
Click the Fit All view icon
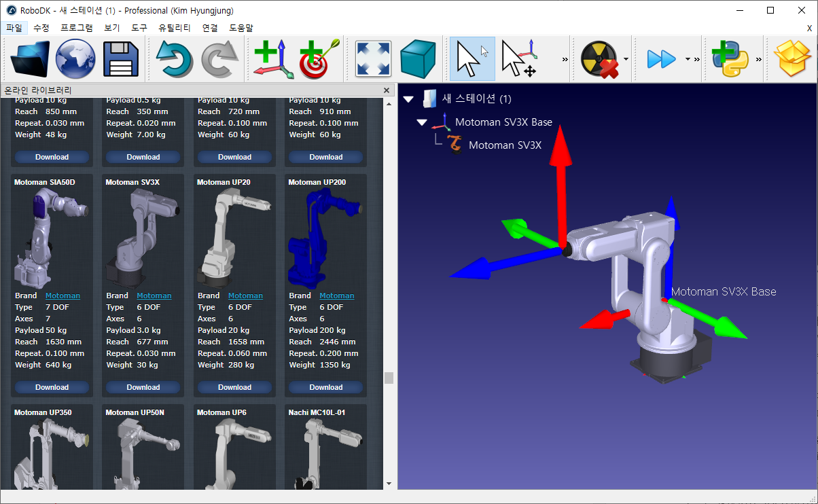click(x=374, y=59)
